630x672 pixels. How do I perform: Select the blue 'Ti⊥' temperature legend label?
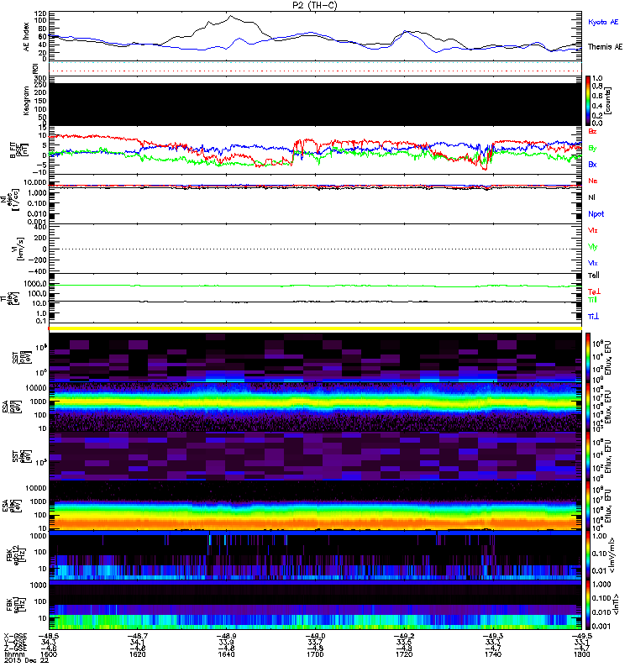tap(593, 317)
